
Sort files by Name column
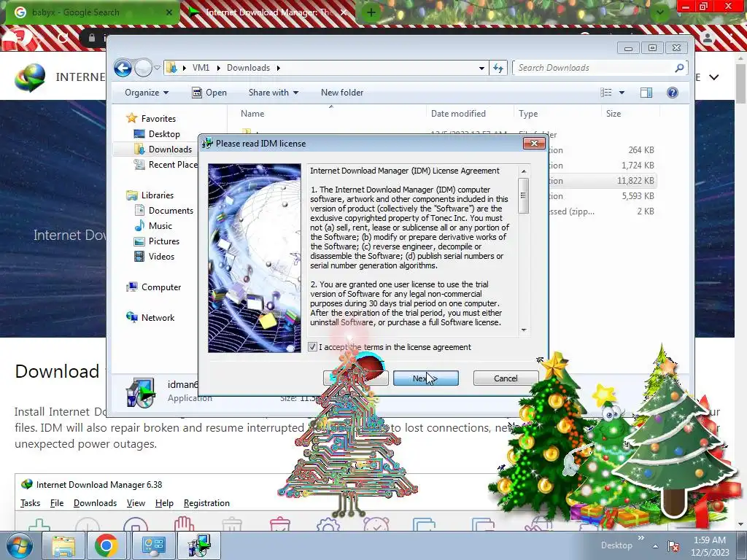[327, 113]
